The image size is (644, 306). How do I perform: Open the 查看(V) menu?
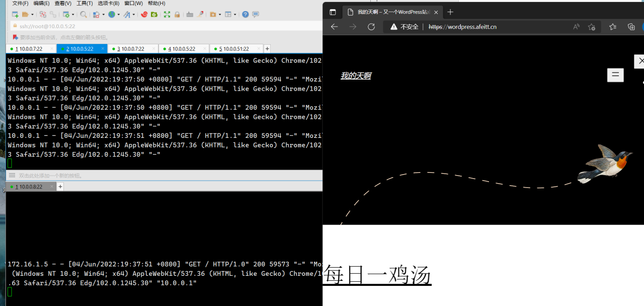(x=63, y=4)
